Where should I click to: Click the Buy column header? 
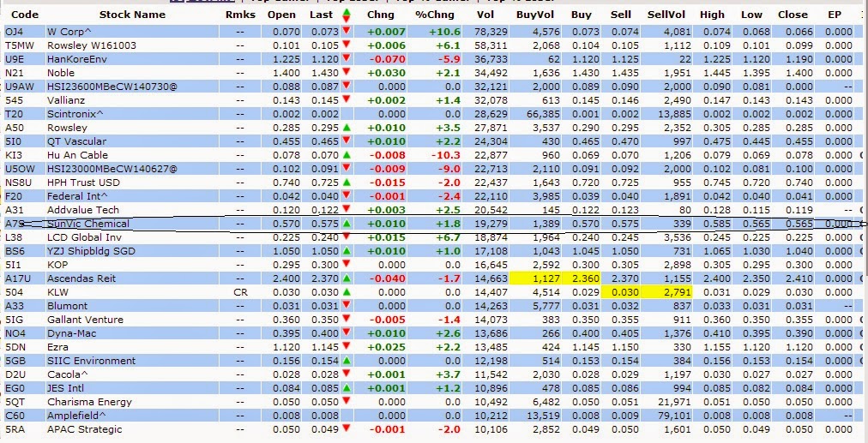point(582,15)
